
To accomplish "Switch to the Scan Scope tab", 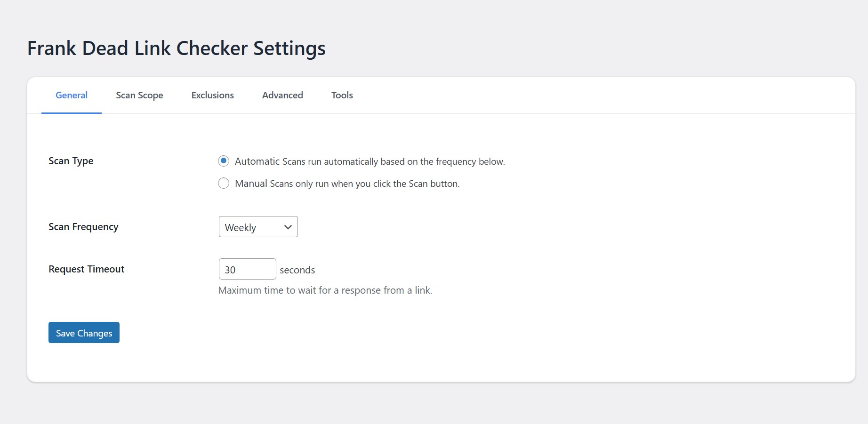I will click(x=139, y=95).
